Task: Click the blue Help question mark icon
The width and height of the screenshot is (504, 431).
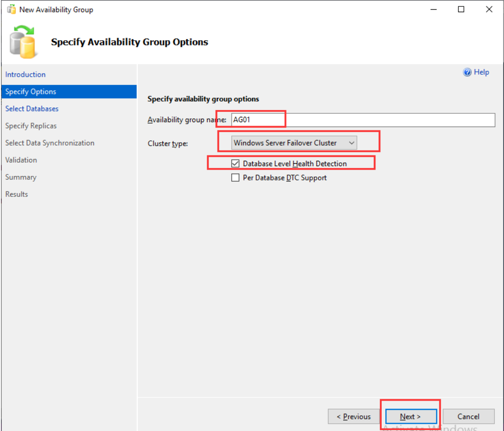Action: (x=467, y=72)
